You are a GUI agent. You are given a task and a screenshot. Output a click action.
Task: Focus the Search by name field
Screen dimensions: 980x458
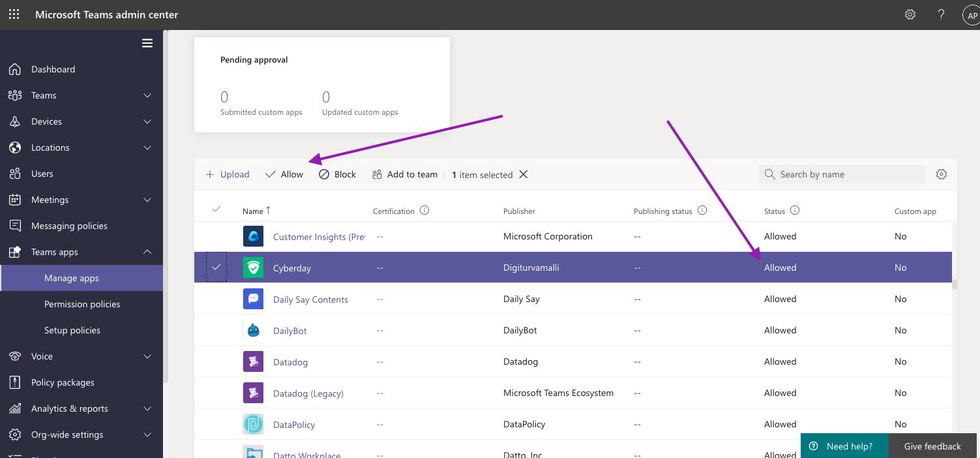tap(842, 174)
